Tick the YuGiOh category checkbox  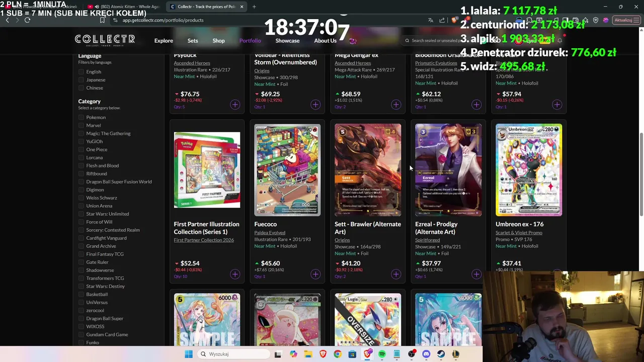click(x=81, y=142)
